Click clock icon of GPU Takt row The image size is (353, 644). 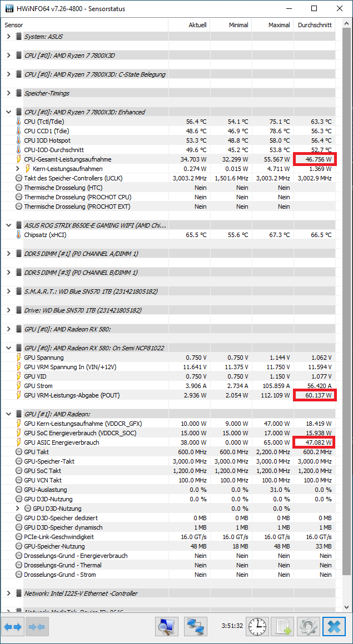click(x=18, y=452)
